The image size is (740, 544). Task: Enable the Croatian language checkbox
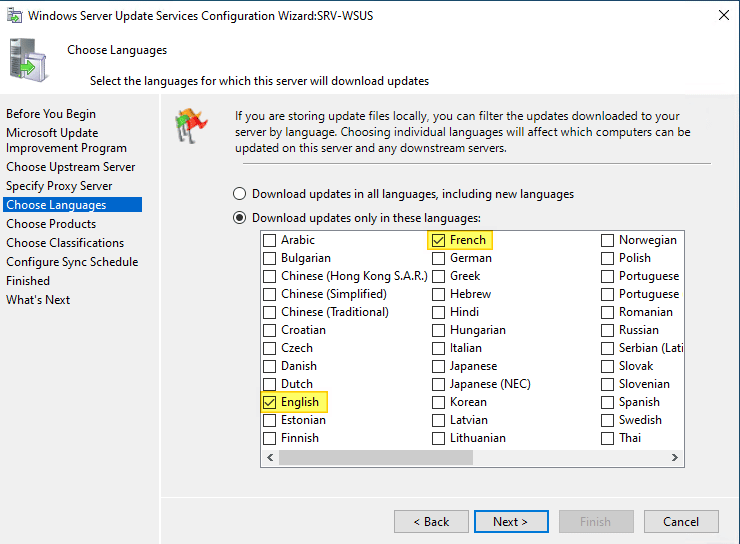click(x=269, y=330)
